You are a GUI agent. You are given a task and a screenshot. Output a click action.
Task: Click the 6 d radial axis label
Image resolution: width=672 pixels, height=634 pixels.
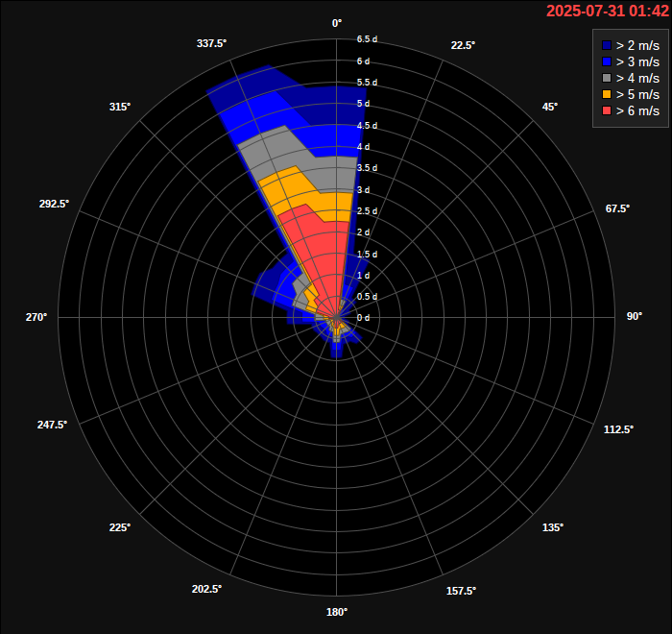point(364,61)
